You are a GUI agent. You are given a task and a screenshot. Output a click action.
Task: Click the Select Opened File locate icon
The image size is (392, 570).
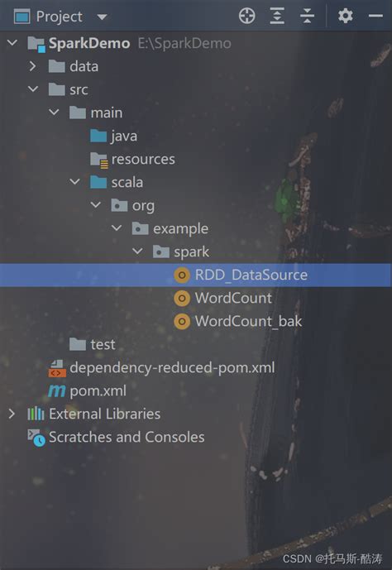click(x=247, y=17)
